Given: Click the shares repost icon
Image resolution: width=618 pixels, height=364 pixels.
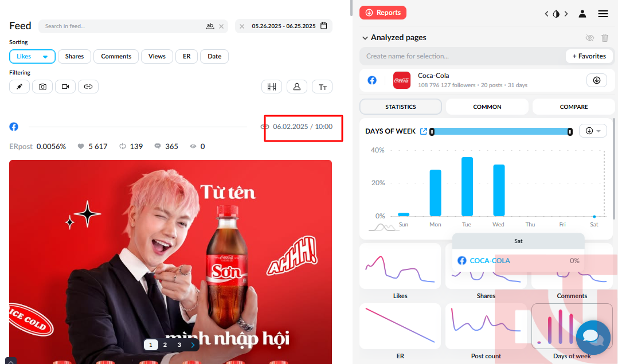Looking at the screenshot, I should (x=123, y=146).
